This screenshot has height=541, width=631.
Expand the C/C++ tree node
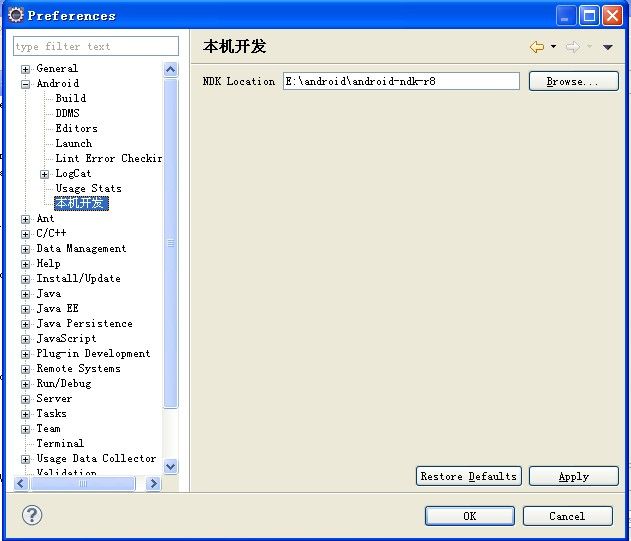25,234
